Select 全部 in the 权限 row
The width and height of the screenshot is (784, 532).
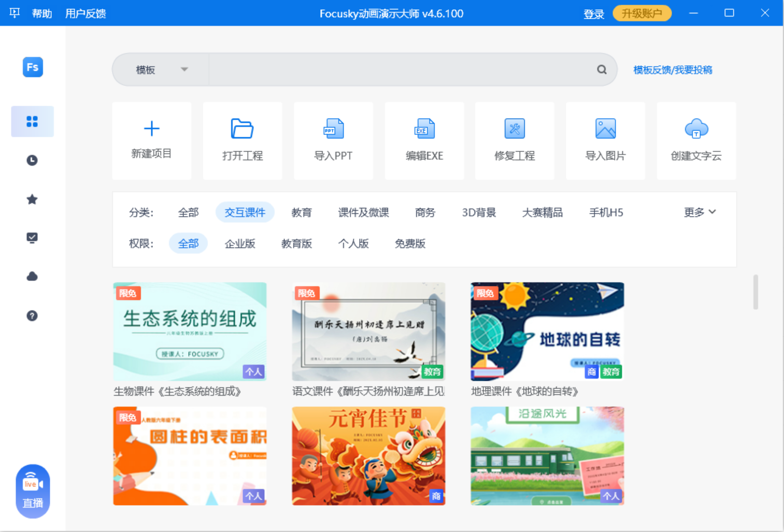pos(188,243)
